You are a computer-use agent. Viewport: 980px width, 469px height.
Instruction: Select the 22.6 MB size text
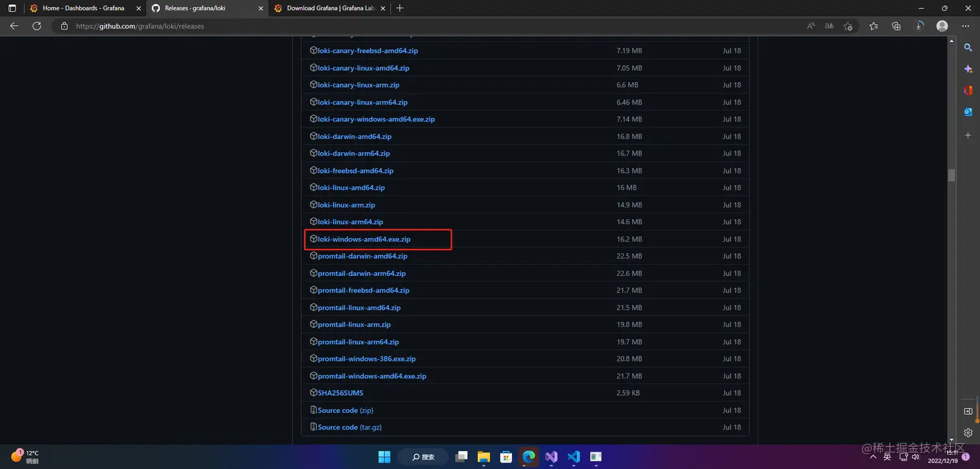(629, 273)
